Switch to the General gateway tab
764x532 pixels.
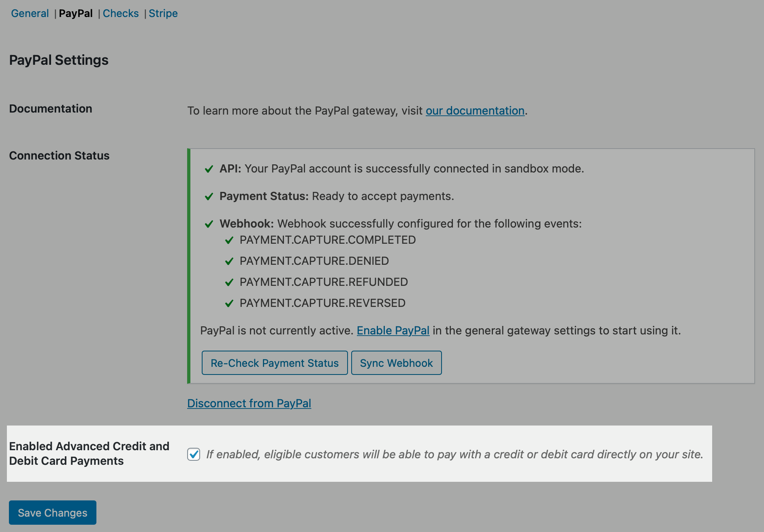coord(30,13)
